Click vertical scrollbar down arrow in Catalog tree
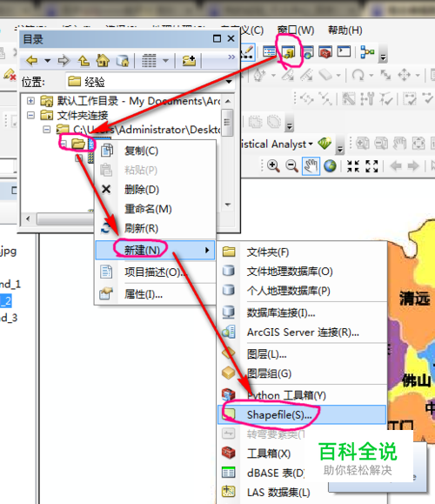435x504 pixels. point(228,205)
